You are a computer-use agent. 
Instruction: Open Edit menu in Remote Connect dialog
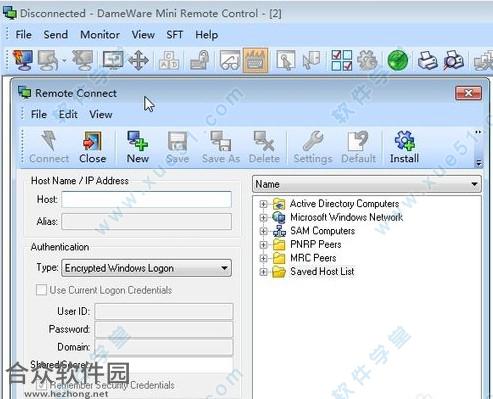[68, 114]
